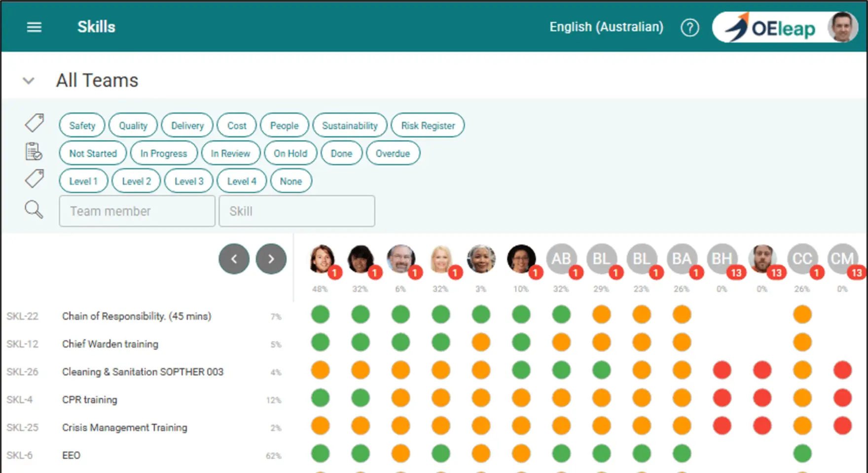The image size is (868, 473).
Task: Click the category tag icon beside Safety
Action: [x=34, y=123]
